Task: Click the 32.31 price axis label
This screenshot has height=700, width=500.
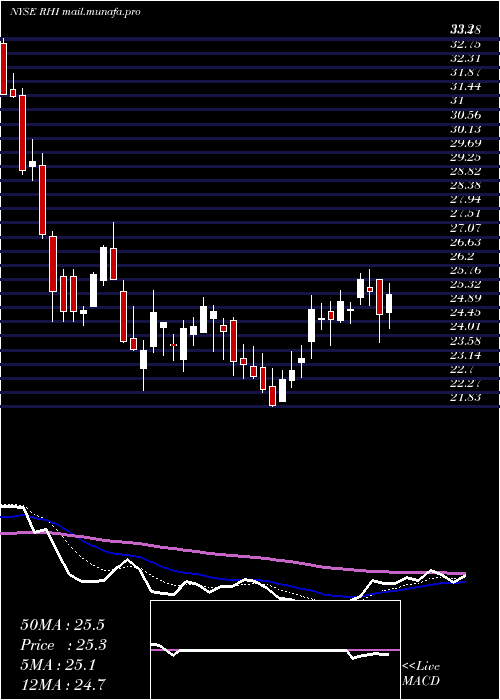Action: pyautogui.click(x=465, y=58)
